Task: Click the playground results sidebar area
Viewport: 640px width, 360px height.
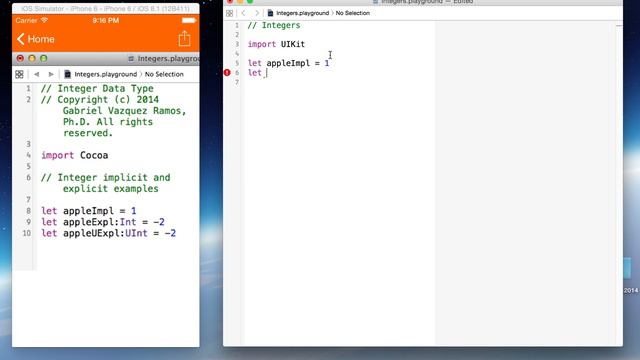Action: pos(525,184)
